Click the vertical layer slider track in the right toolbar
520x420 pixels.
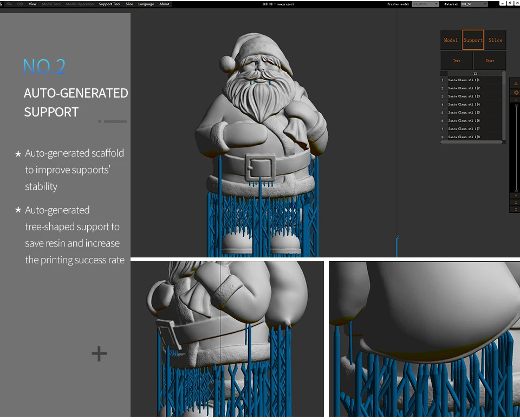pyautogui.click(x=516, y=147)
